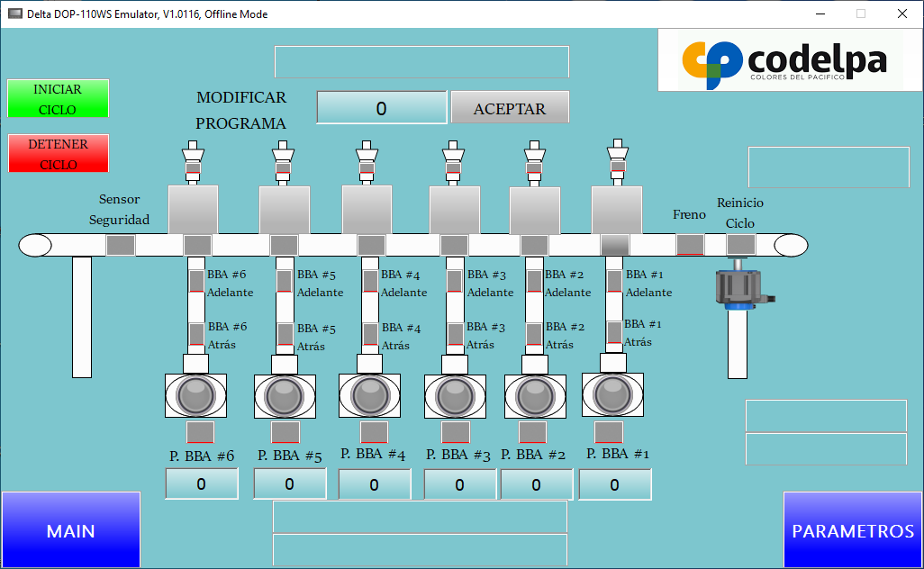Click the dispensing nozzle above BBA #1
Screen dimensions: 924x569
(617, 162)
